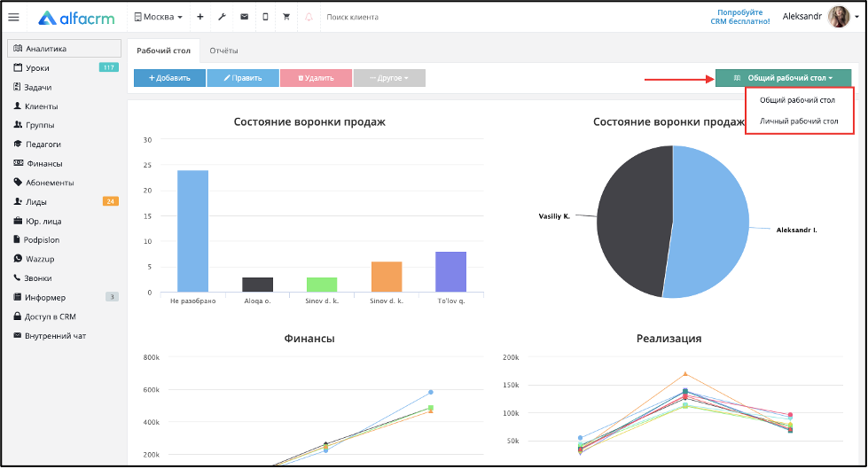The width and height of the screenshot is (868, 469).
Task: Click the notification bell icon
Action: tap(309, 17)
